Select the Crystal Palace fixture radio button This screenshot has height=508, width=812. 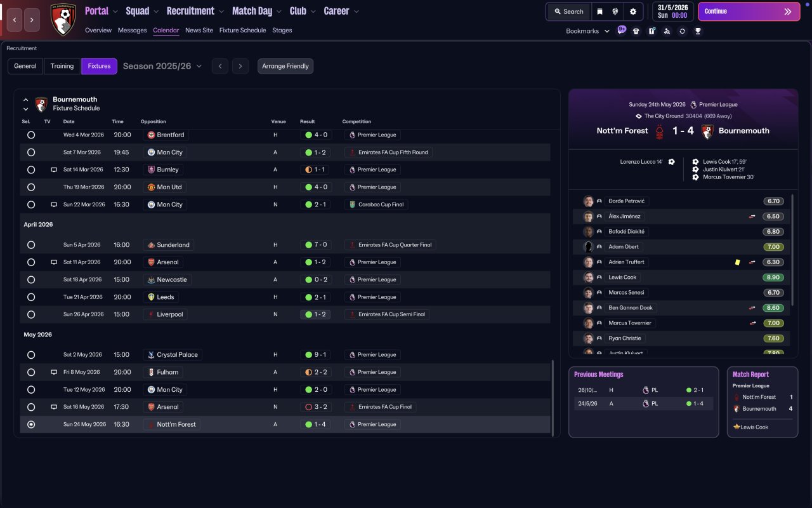31,355
